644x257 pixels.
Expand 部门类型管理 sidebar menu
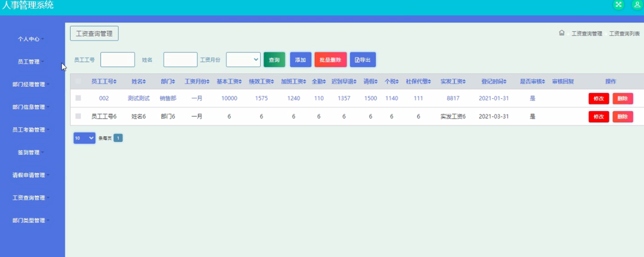[31, 220]
